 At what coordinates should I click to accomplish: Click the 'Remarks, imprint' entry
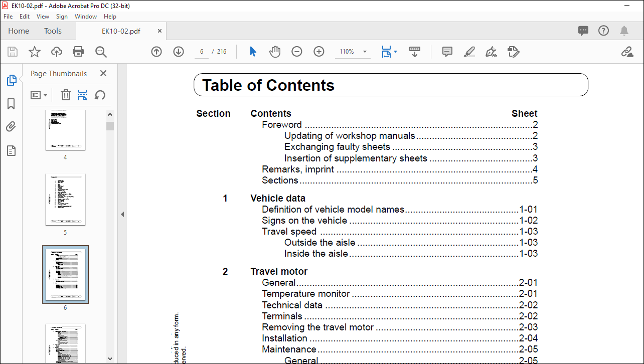pos(298,169)
